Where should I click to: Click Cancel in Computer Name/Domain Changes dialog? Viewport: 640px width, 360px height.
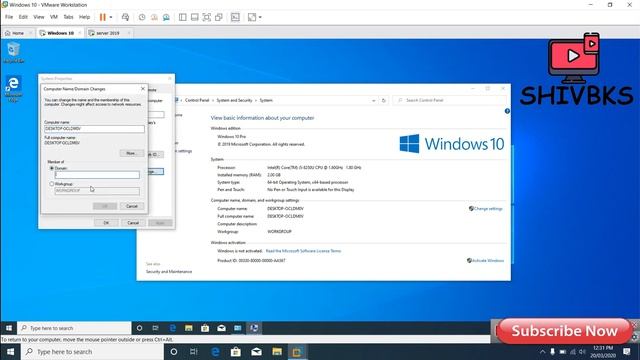pos(132,206)
